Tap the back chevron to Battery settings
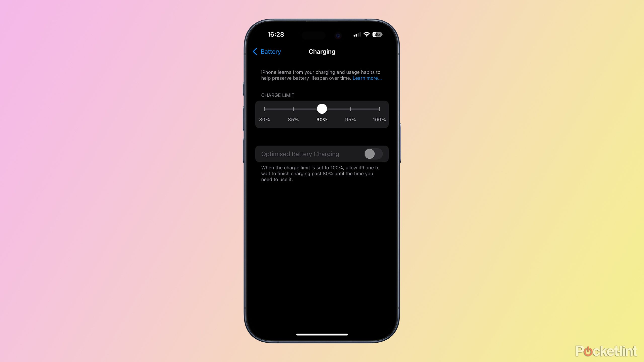This screenshot has width=644, height=362. pos(255,52)
